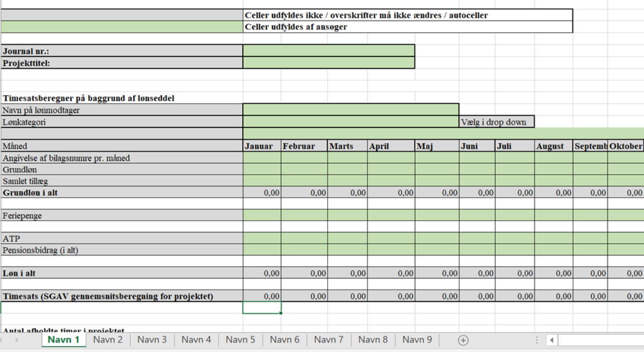The height and width of the screenshot is (352, 644).
Task: Select the Løn i alt value for April
Action: (391, 274)
